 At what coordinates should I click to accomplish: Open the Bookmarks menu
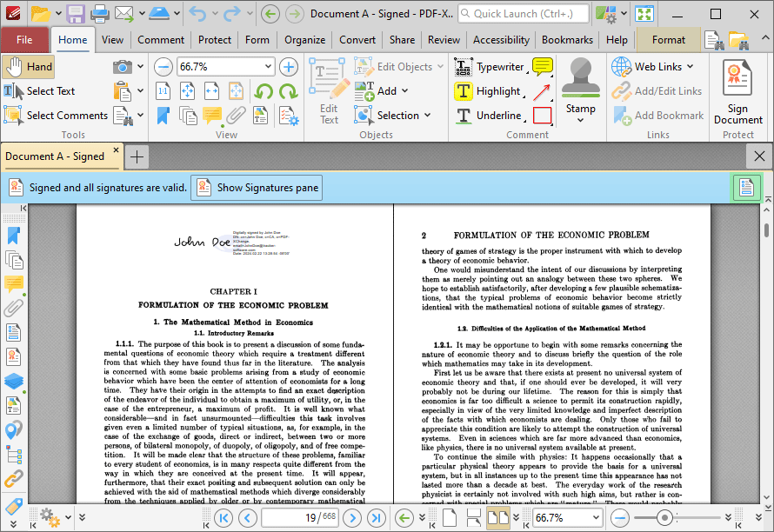tap(567, 40)
